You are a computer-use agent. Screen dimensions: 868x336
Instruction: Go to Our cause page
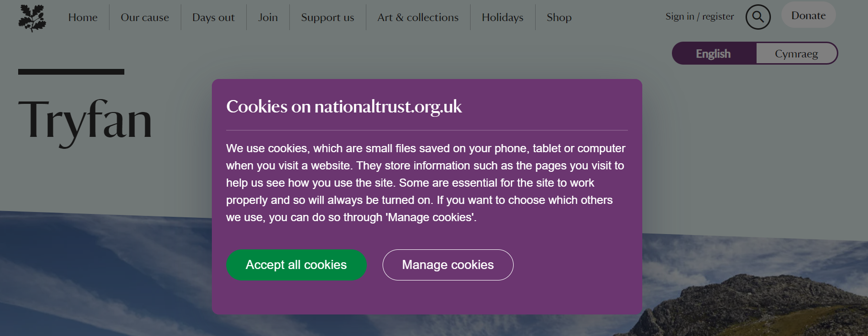tap(145, 18)
